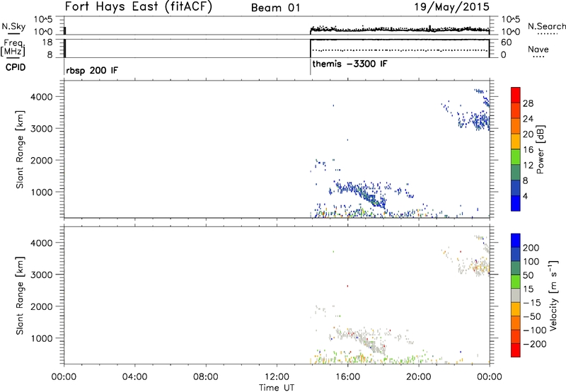Click the 18 MHz frequency tick label
Viewport: 566px width, 392px height.
pos(47,42)
